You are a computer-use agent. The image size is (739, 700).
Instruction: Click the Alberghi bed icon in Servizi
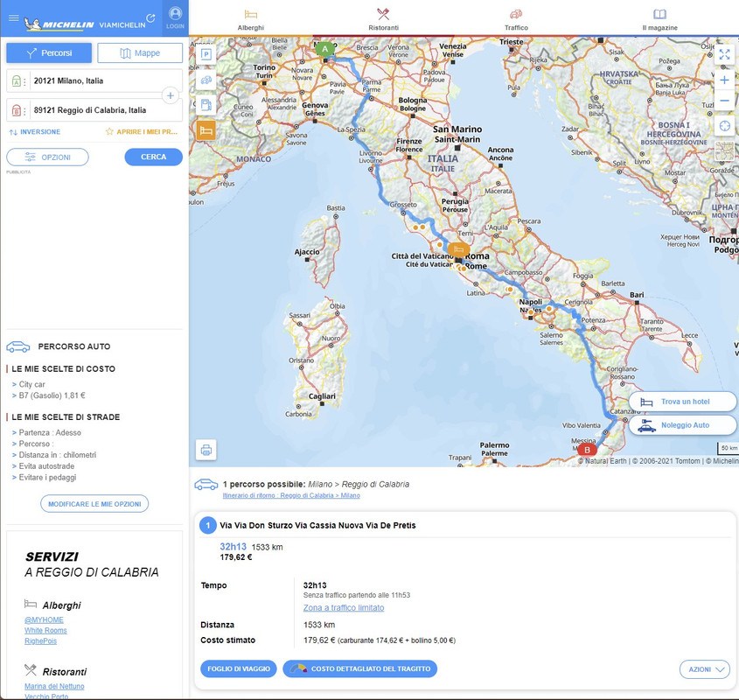[x=30, y=604]
